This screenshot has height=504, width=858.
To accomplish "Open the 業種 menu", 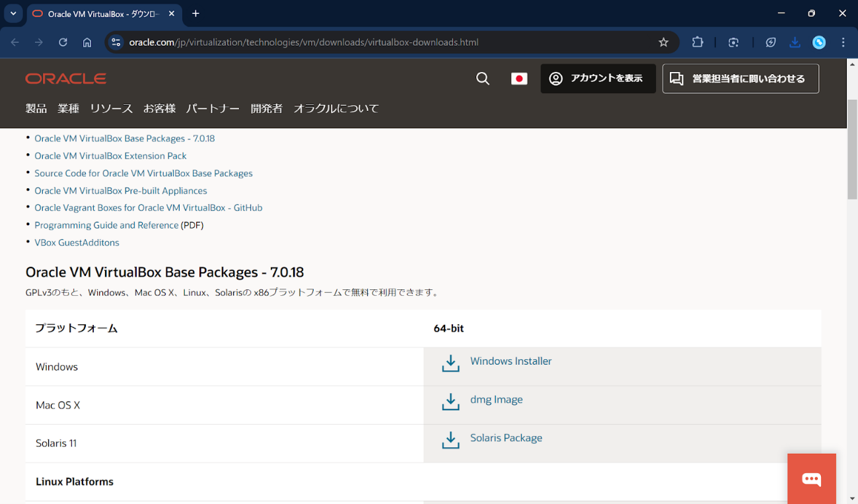I will click(x=69, y=108).
